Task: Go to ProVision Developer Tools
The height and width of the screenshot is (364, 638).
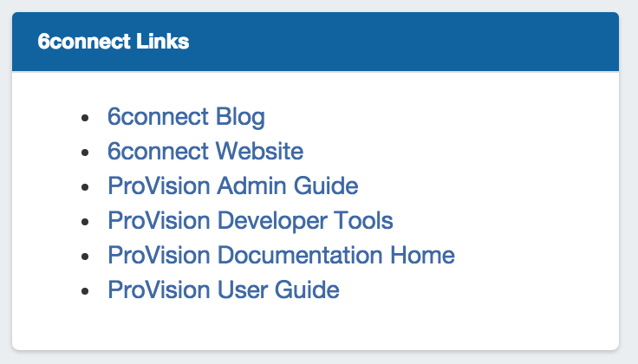Action: click(x=250, y=221)
